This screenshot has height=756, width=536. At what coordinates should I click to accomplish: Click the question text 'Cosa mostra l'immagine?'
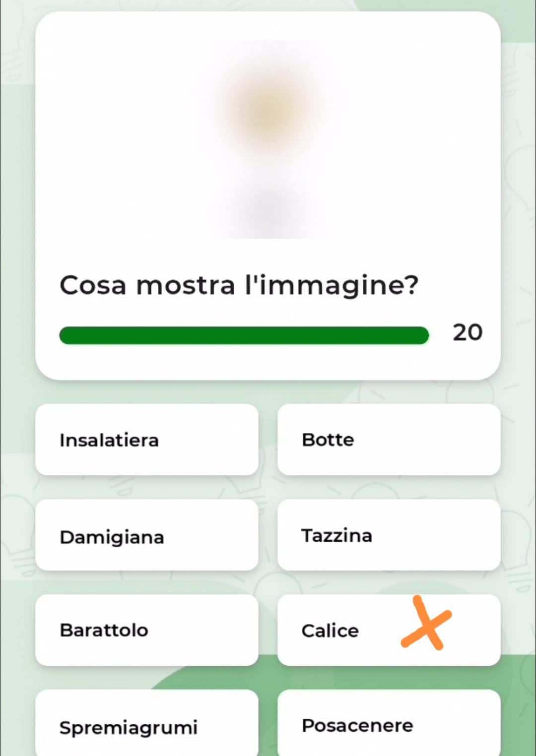click(239, 286)
